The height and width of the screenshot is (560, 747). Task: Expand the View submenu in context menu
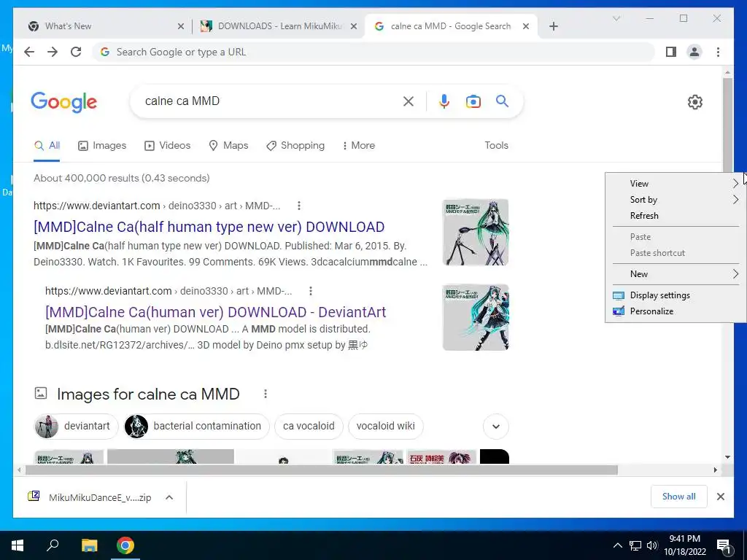(x=676, y=183)
